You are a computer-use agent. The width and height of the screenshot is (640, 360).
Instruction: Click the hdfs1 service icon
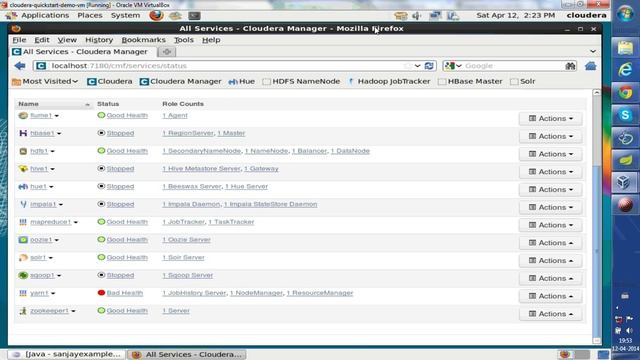pyautogui.click(x=23, y=151)
